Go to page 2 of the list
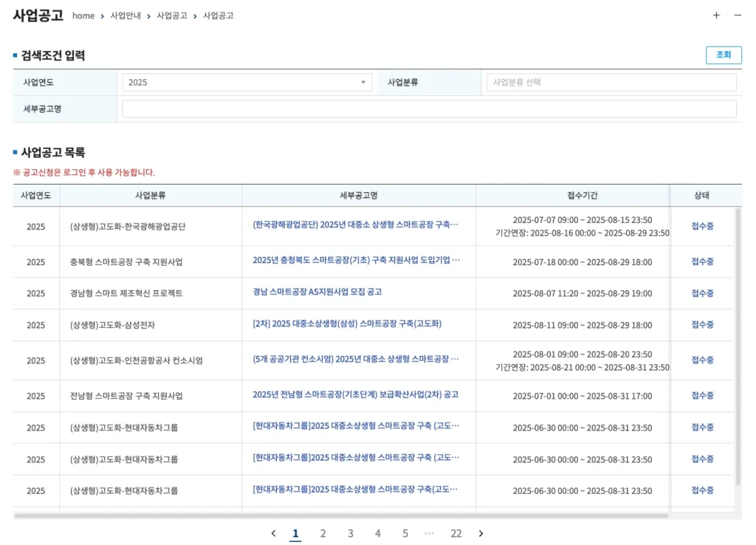Screen dimensions: 756x545 [323, 533]
